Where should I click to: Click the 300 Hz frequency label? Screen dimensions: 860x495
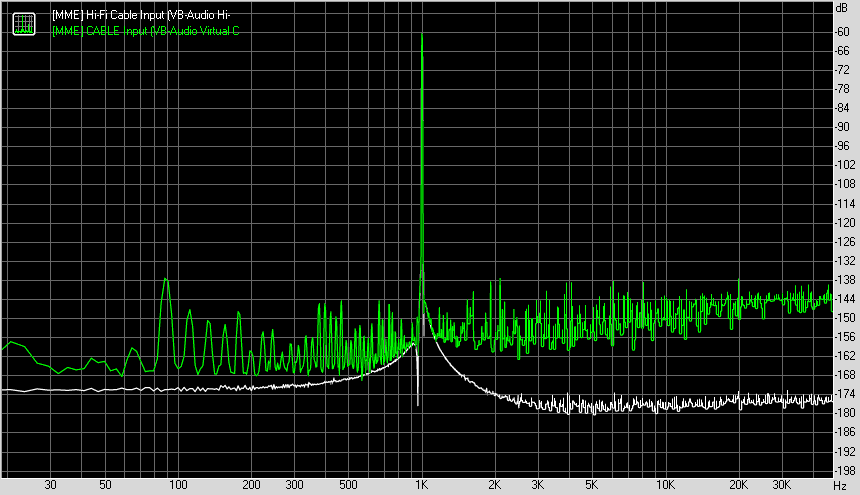click(x=295, y=485)
